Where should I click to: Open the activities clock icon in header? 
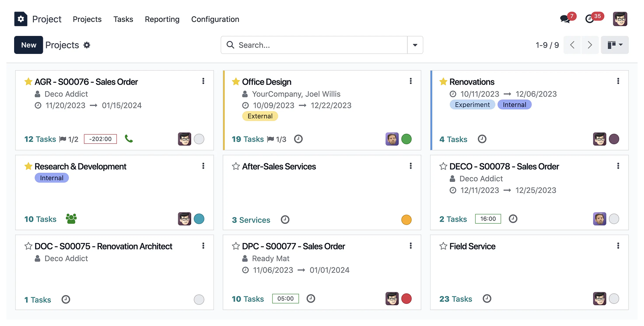pos(590,19)
